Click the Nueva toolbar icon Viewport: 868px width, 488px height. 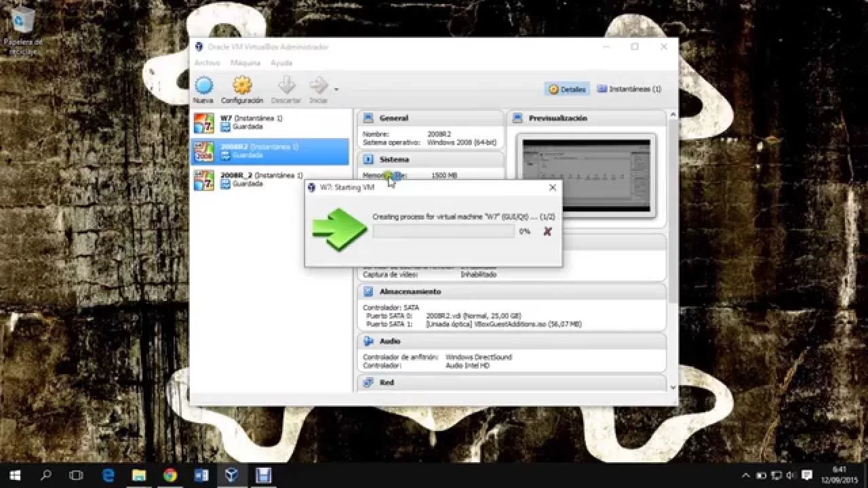click(x=203, y=85)
